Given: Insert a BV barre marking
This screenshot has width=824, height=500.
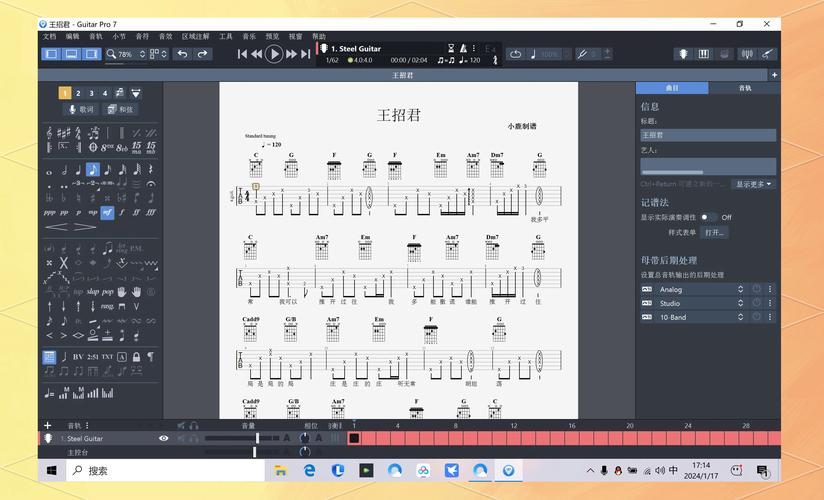Looking at the screenshot, I should tap(78, 356).
